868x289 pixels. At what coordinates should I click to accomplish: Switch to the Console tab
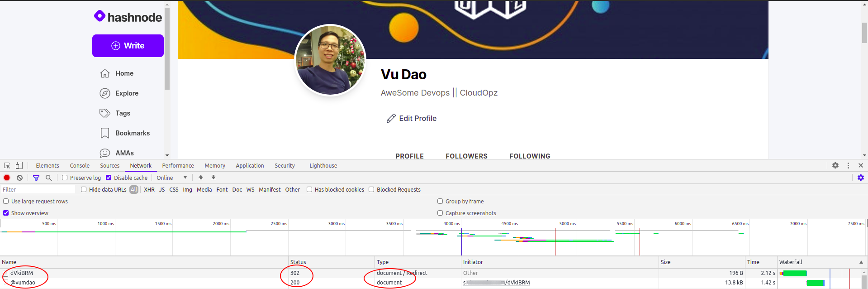click(80, 165)
